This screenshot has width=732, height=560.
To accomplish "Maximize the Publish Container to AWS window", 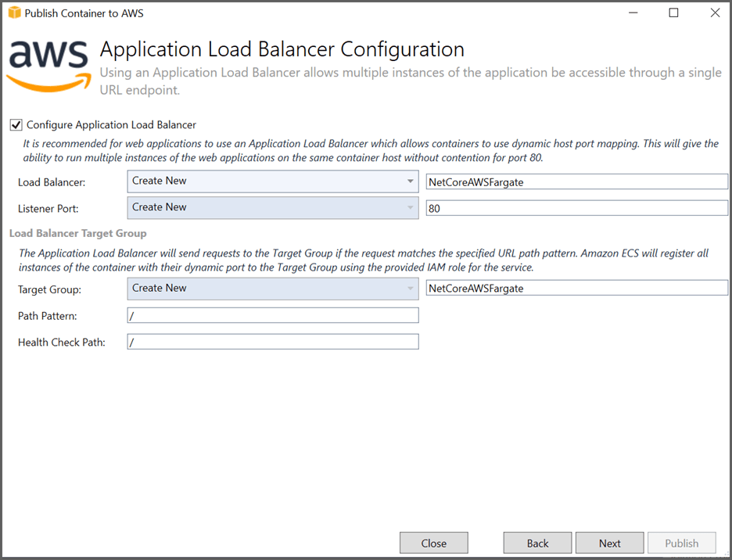I will tap(674, 13).
